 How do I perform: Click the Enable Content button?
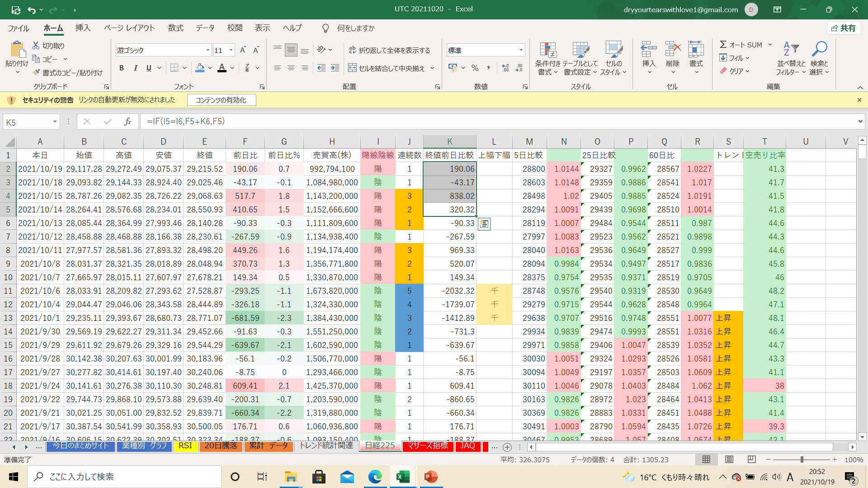221,100
